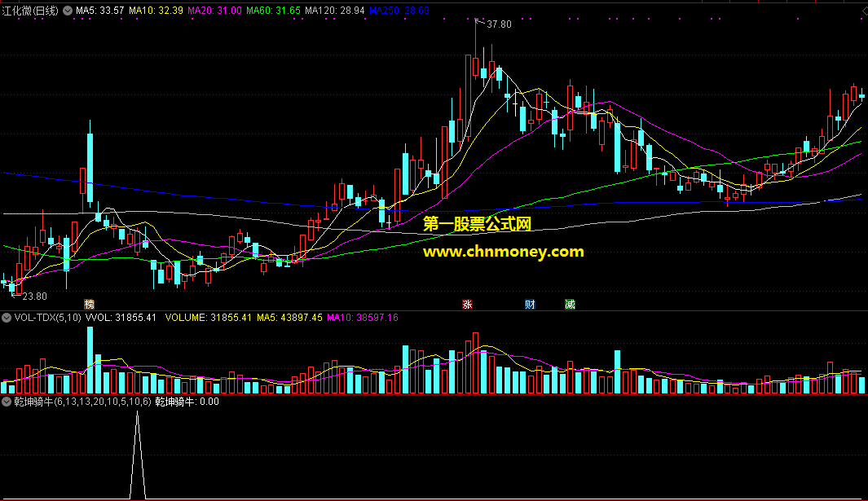Viewport: 868px width, 501px height.
Task: Select the volume MA5: 43897.45 label
Action: (289, 318)
